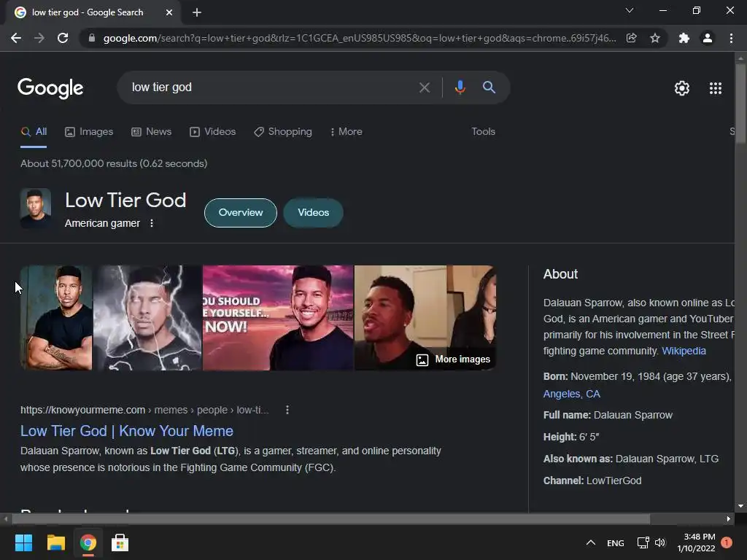Viewport: 747px width, 560px height.
Task: Open 'Low Tier God | Know Your Meme' link
Action: 127,431
